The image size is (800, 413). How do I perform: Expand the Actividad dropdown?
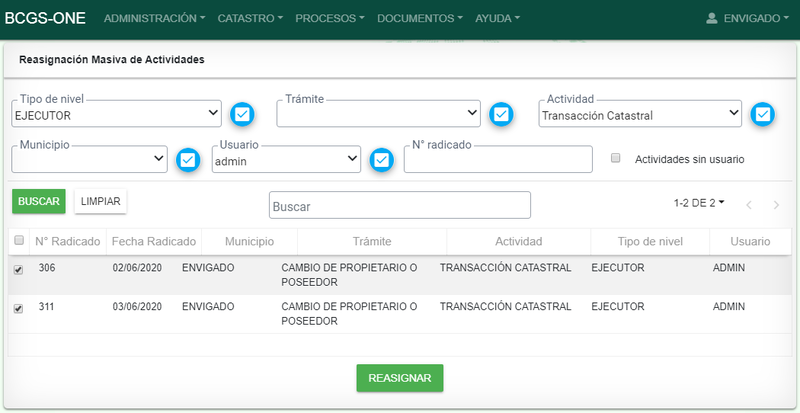point(640,115)
